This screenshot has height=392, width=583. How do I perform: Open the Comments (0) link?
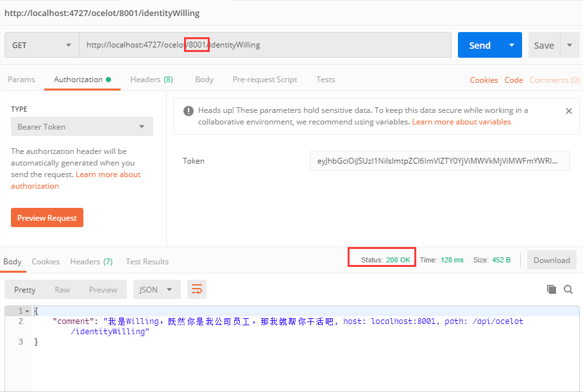pyautogui.click(x=554, y=80)
